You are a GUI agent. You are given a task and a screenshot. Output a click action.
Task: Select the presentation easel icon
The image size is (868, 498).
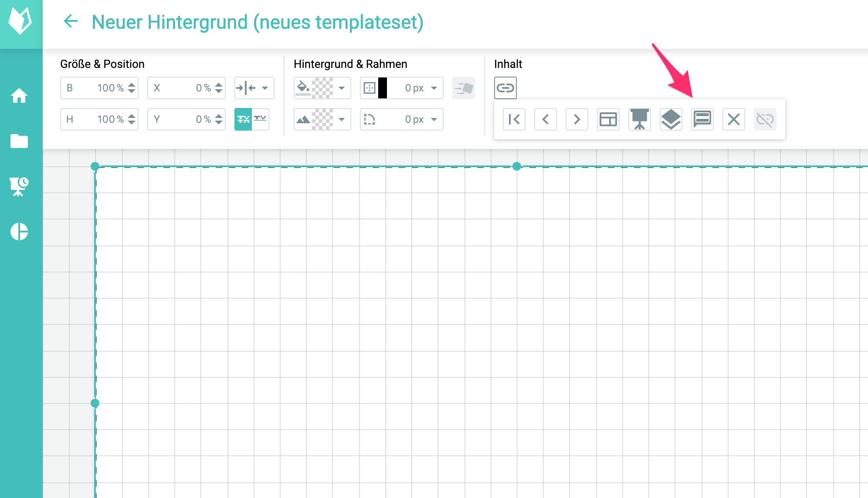click(x=640, y=119)
